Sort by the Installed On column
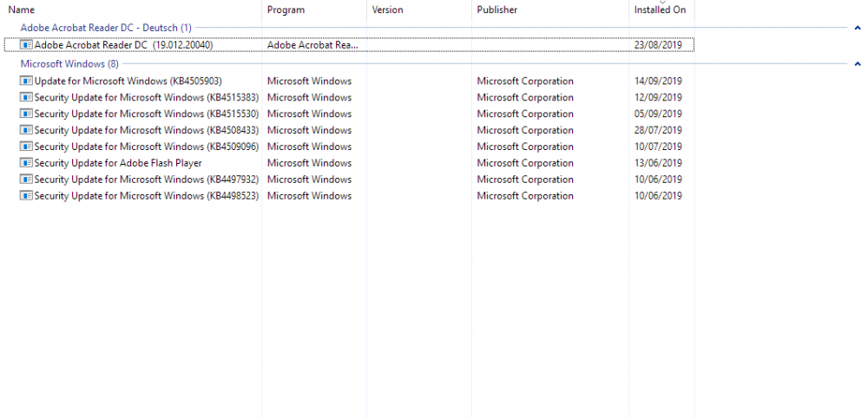The image size is (868, 418). tap(661, 10)
